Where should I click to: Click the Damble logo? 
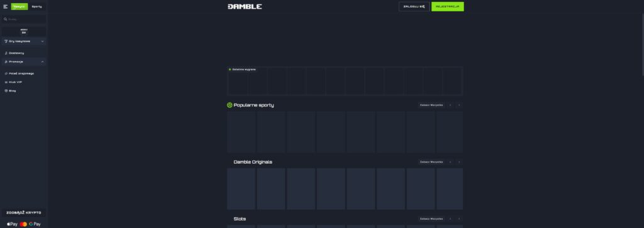pyautogui.click(x=245, y=6)
